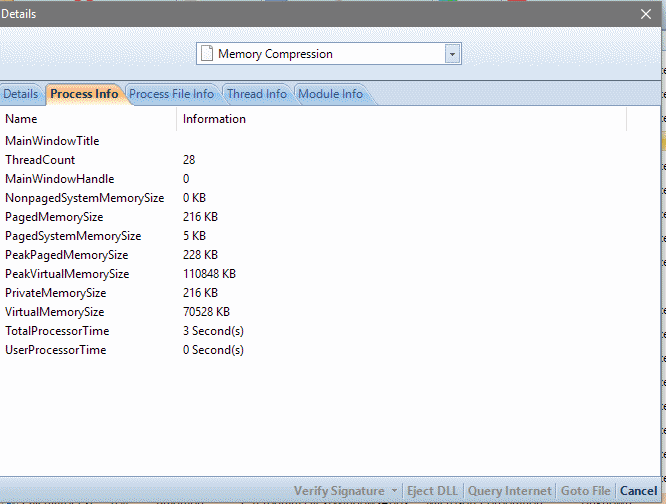
Task: Show the Module Info tab
Action: point(330,94)
